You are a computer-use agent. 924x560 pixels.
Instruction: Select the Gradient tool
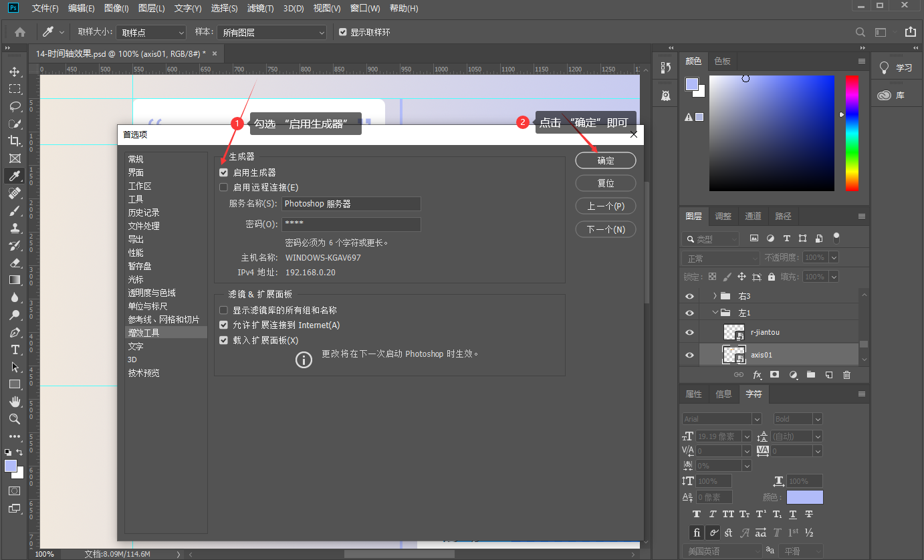click(15, 280)
